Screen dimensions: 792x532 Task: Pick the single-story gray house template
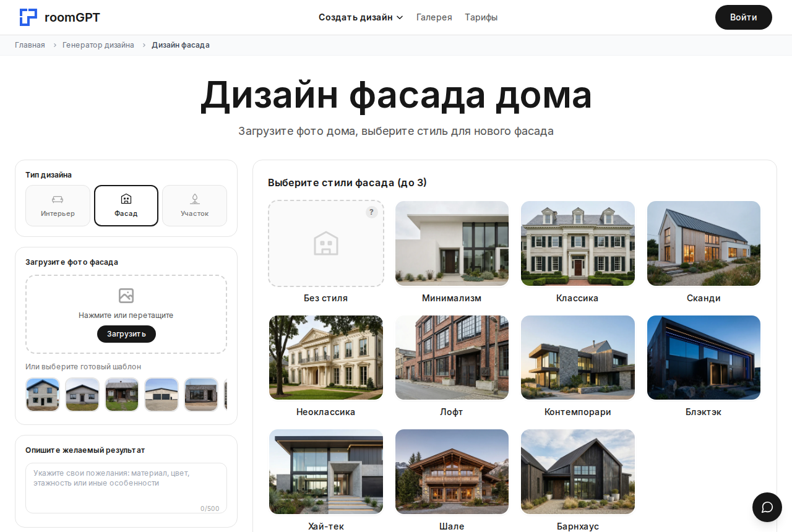point(82,395)
